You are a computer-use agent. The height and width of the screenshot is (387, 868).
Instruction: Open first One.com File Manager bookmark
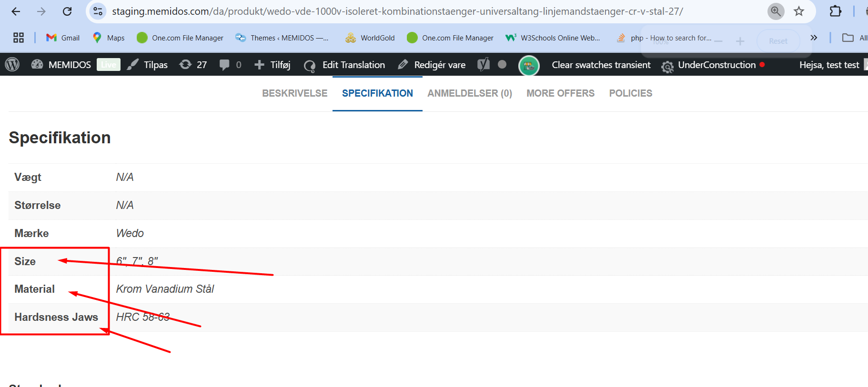point(180,38)
